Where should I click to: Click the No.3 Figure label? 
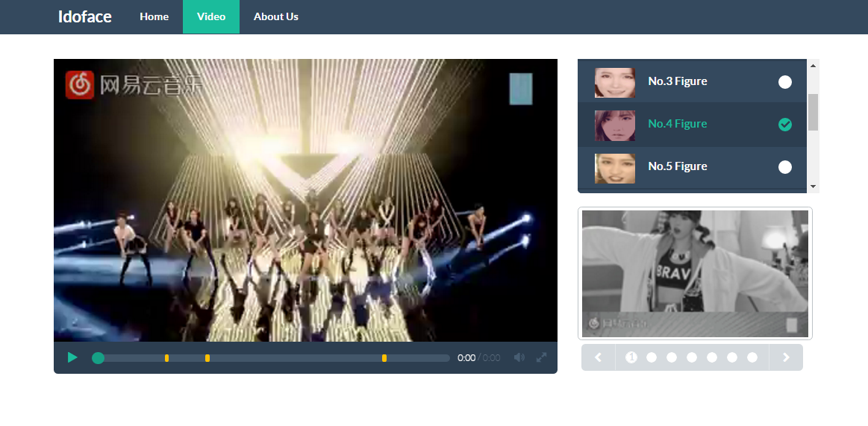[x=678, y=81]
